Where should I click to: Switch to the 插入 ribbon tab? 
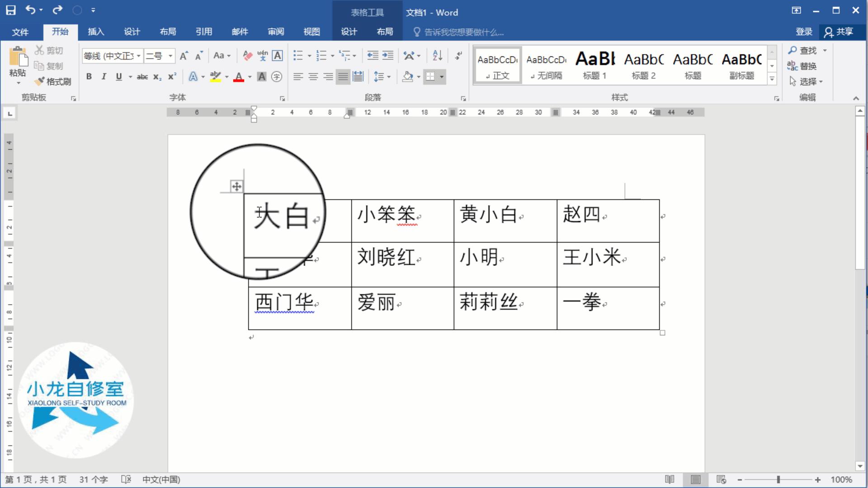[x=95, y=32]
